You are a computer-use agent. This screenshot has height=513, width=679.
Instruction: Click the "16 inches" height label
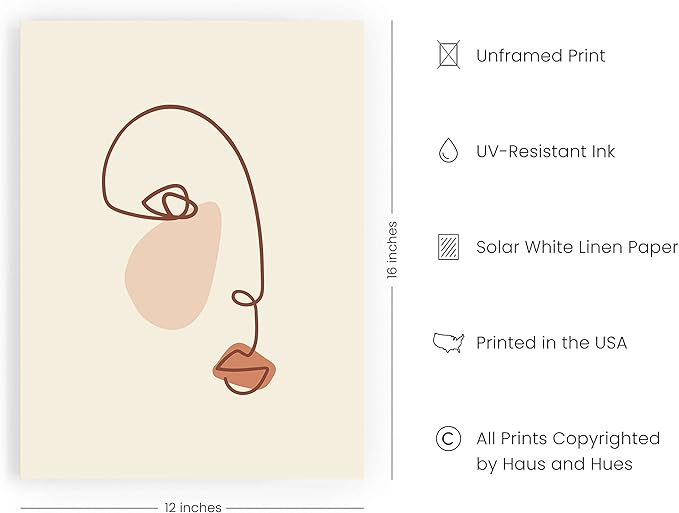392,249
